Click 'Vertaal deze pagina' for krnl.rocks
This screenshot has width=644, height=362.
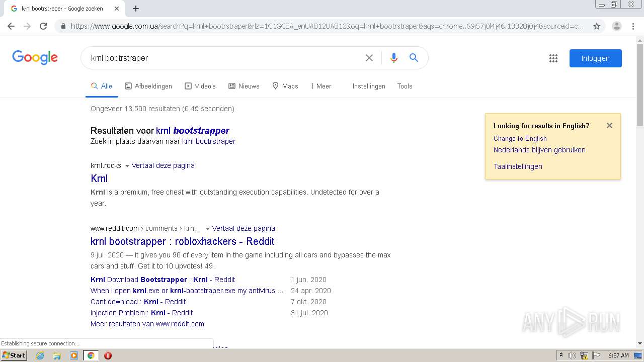(x=163, y=165)
